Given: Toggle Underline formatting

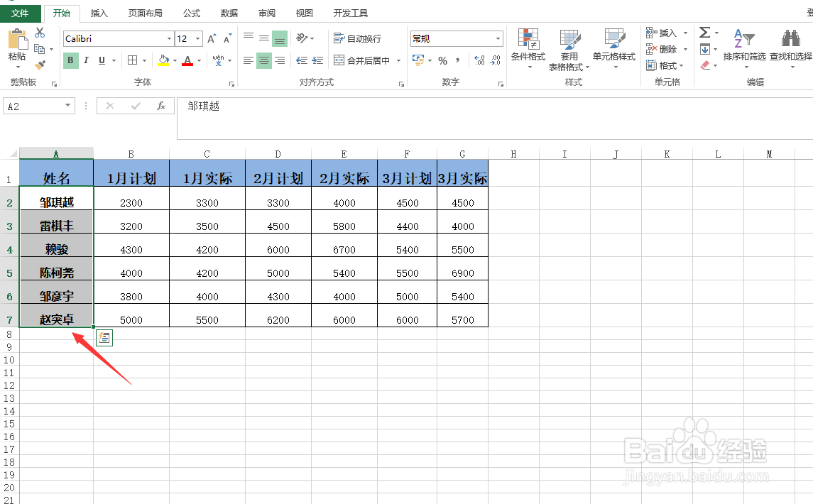Looking at the screenshot, I should point(102,60).
